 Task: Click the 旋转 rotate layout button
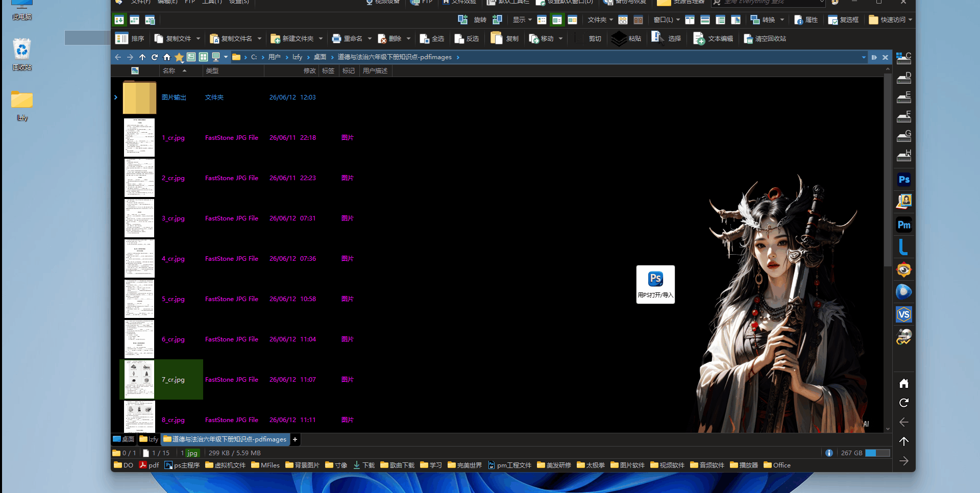click(480, 20)
